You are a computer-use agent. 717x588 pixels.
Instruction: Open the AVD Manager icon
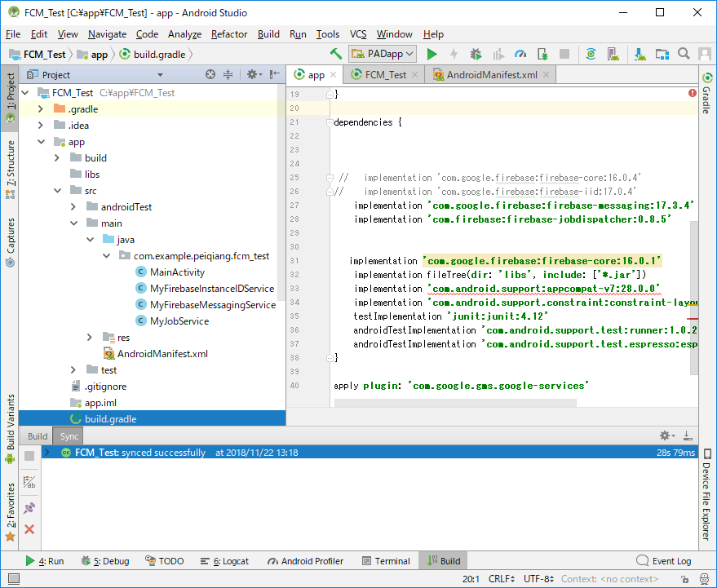point(613,54)
